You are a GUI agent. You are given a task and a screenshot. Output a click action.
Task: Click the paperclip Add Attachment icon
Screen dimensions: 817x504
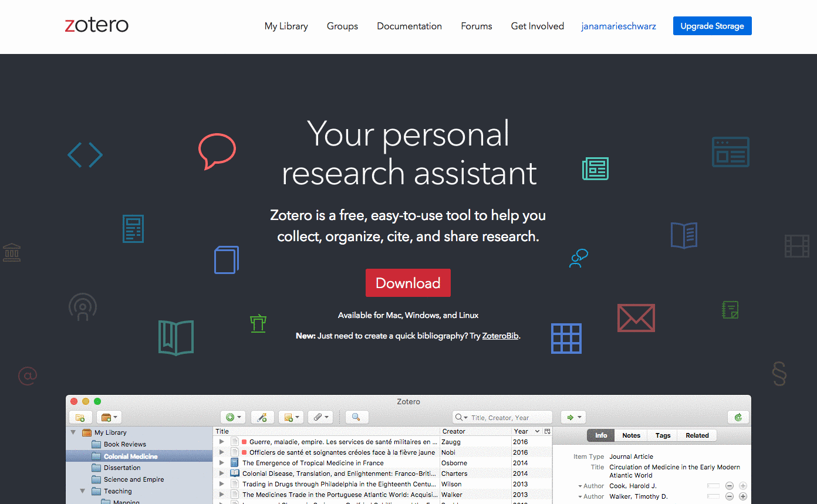(320, 417)
